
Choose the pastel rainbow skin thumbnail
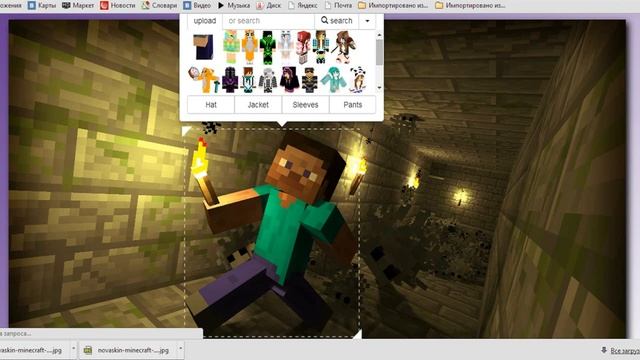pos(231,47)
